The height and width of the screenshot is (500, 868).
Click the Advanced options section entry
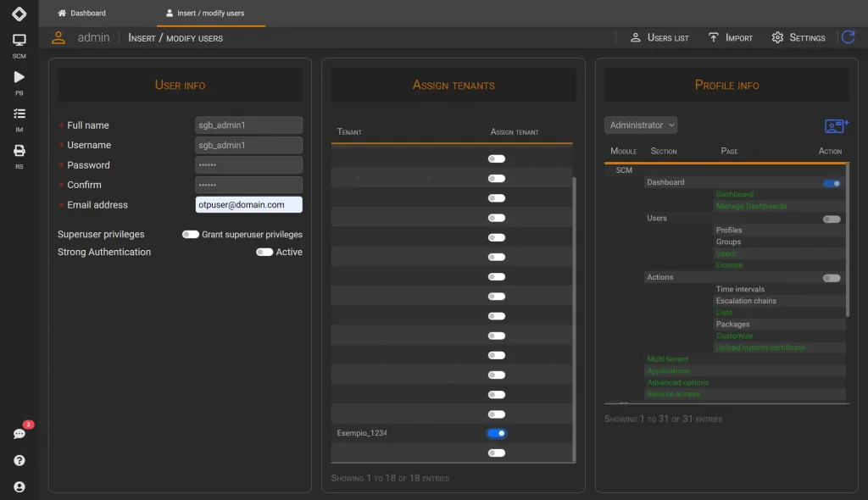click(677, 382)
